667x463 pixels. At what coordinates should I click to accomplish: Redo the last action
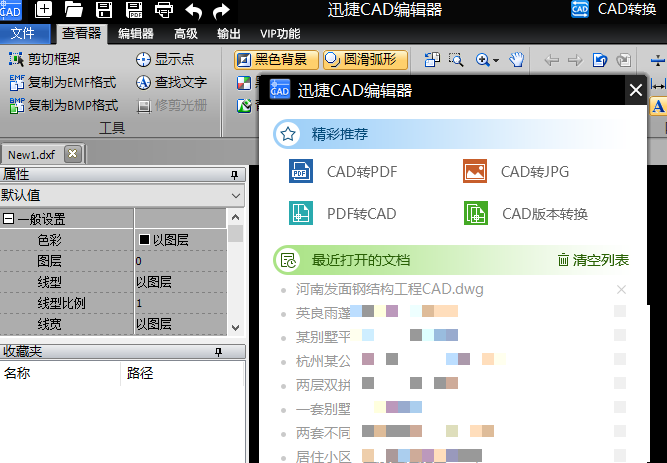coord(221,11)
